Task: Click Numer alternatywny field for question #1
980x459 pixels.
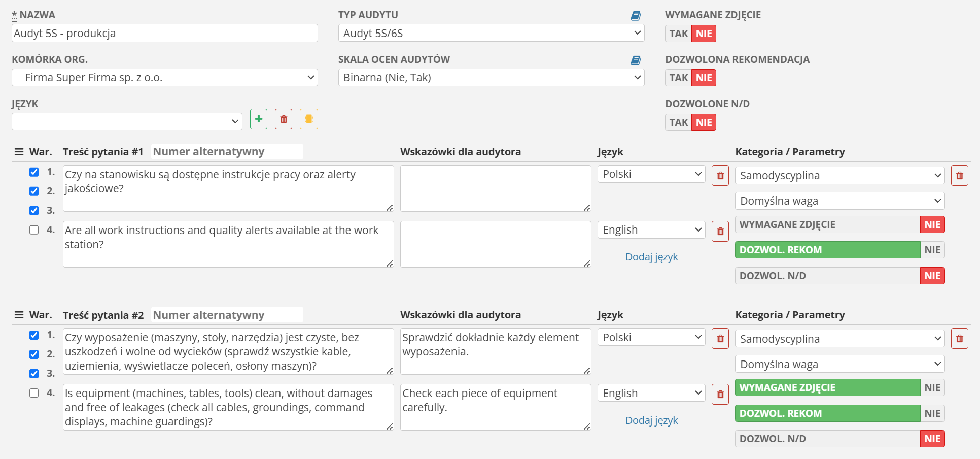Action: point(227,152)
